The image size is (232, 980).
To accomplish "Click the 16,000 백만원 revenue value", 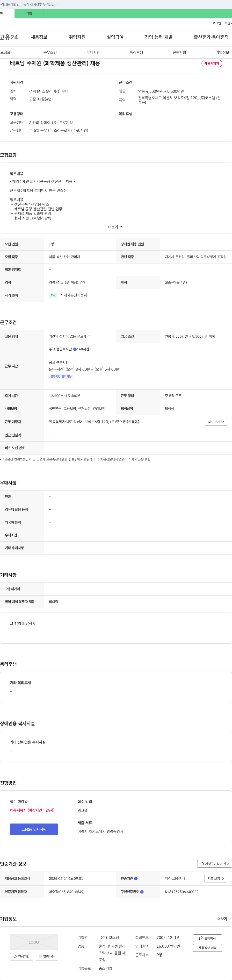I will coord(168,946).
